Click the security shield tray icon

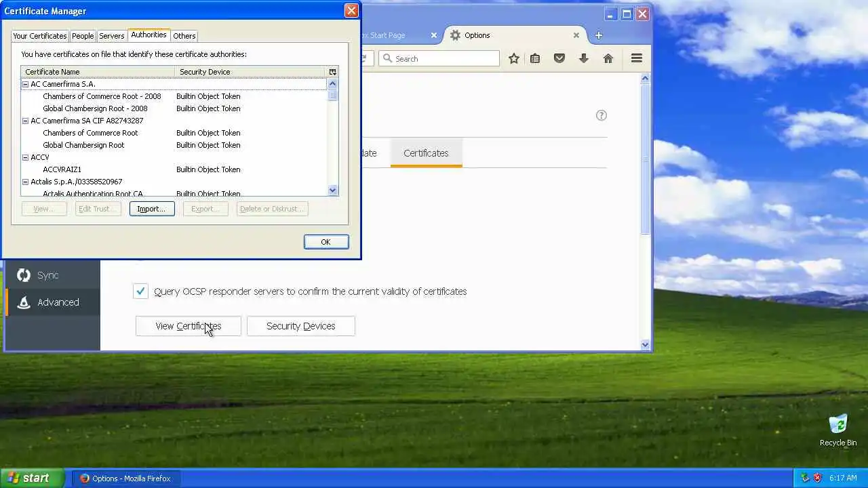[805, 479]
